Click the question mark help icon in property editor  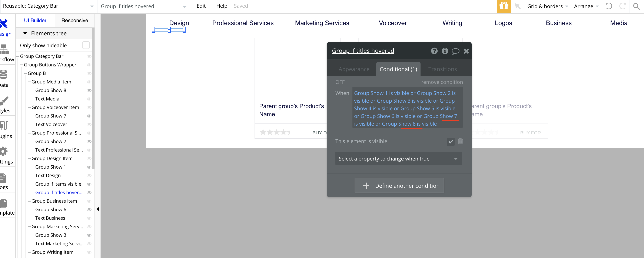tap(434, 51)
